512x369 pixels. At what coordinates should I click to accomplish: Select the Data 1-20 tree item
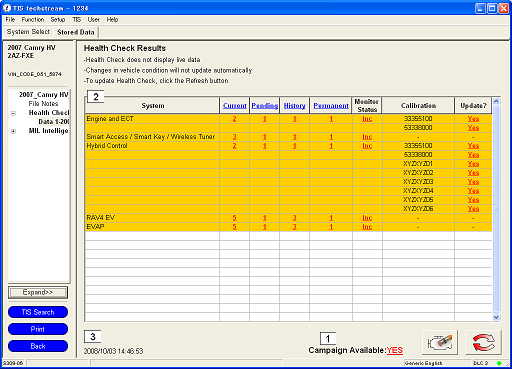click(x=54, y=122)
